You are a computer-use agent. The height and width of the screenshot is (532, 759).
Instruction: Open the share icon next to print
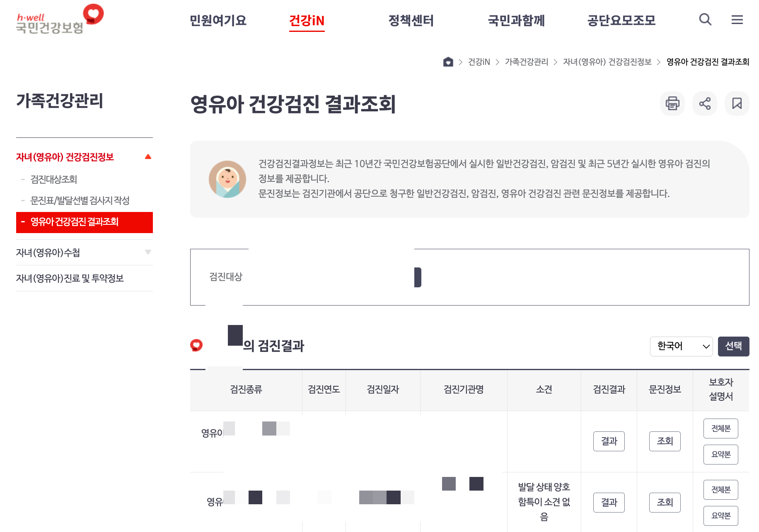click(704, 104)
